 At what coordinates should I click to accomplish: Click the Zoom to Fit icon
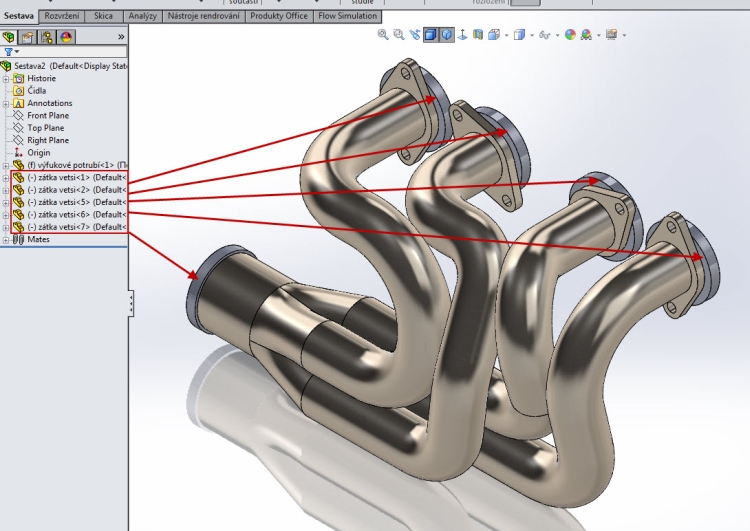point(383,34)
